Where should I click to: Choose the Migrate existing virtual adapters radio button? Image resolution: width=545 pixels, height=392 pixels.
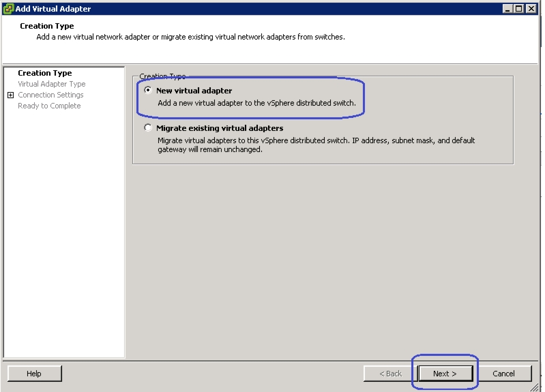[x=148, y=128]
